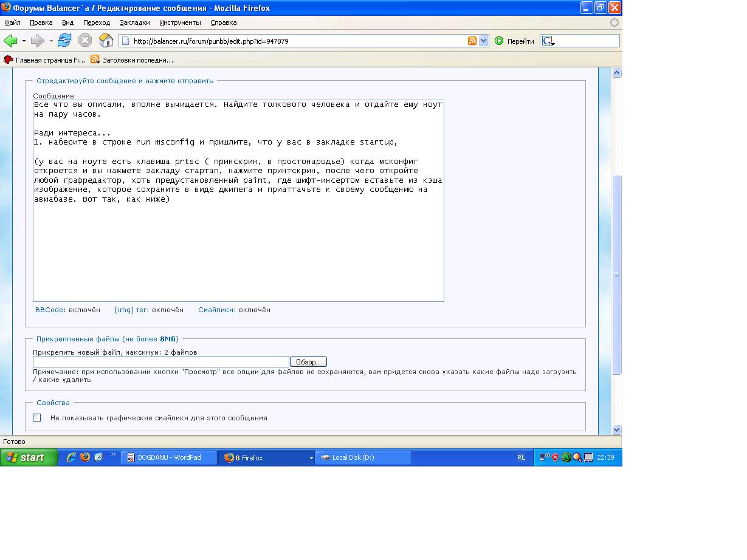Launch Firefox from quick launch
Image resolution: width=747 pixels, height=560 pixels.
click(85, 457)
